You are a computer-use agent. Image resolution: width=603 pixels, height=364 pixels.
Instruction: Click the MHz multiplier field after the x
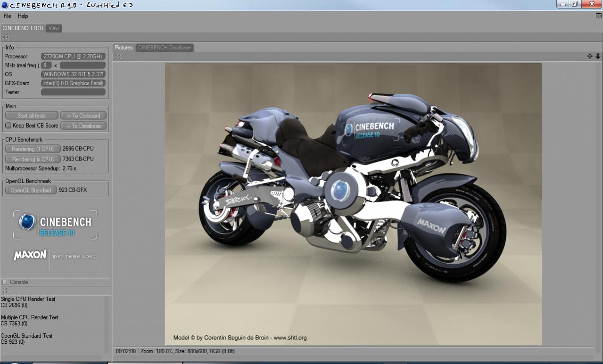pyautogui.click(x=83, y=65)
